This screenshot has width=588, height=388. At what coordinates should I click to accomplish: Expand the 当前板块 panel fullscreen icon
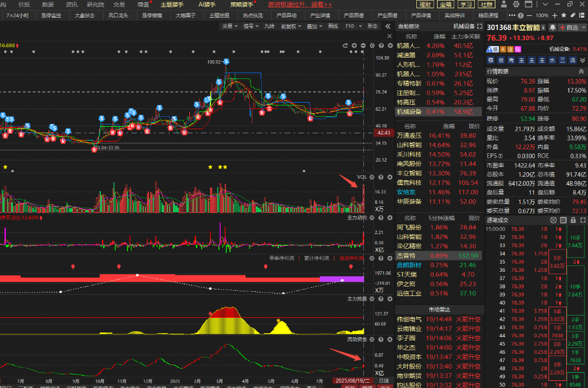click(479, 27)
